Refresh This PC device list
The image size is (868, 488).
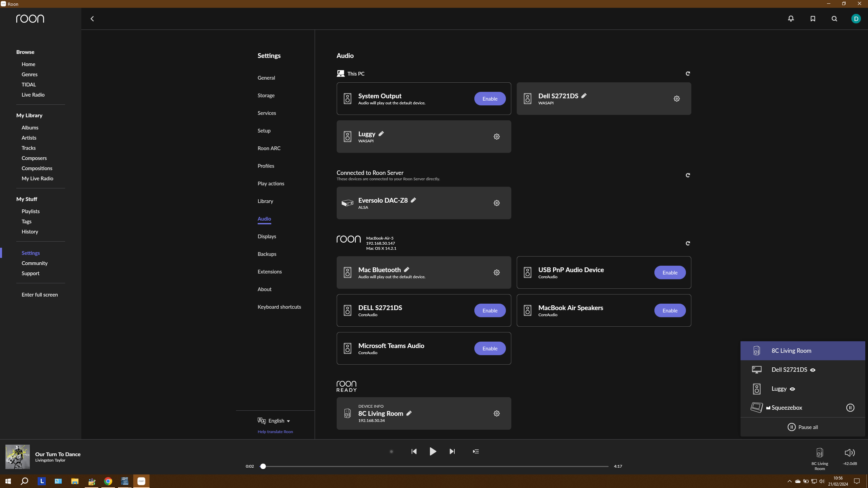pyautogui.click(x=688, y=74)
